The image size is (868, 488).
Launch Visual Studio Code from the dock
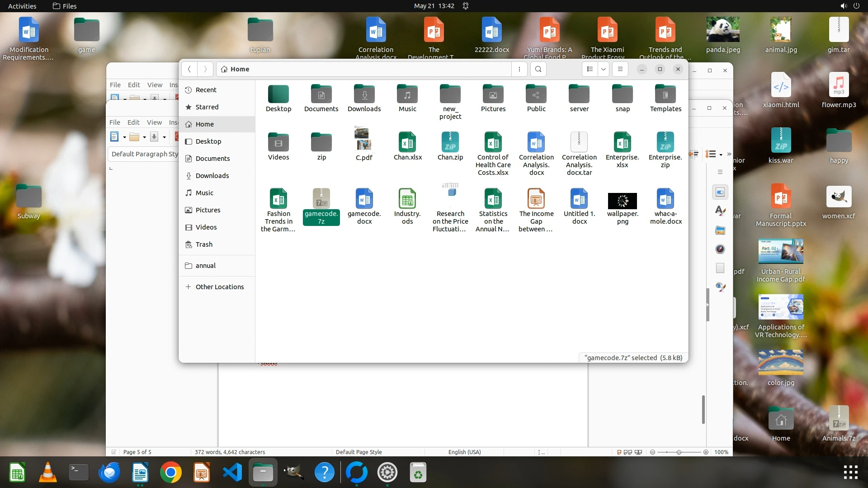point(232,473)
